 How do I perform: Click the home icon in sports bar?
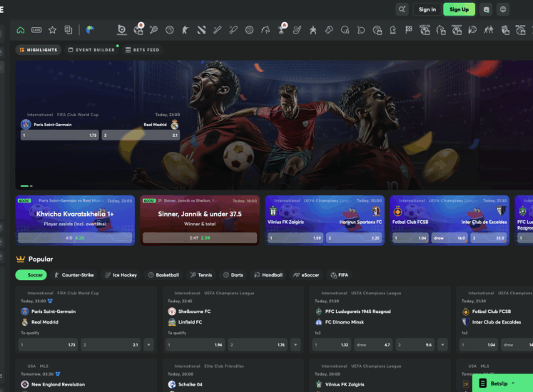pyautogui.click(x=21, y=30)
